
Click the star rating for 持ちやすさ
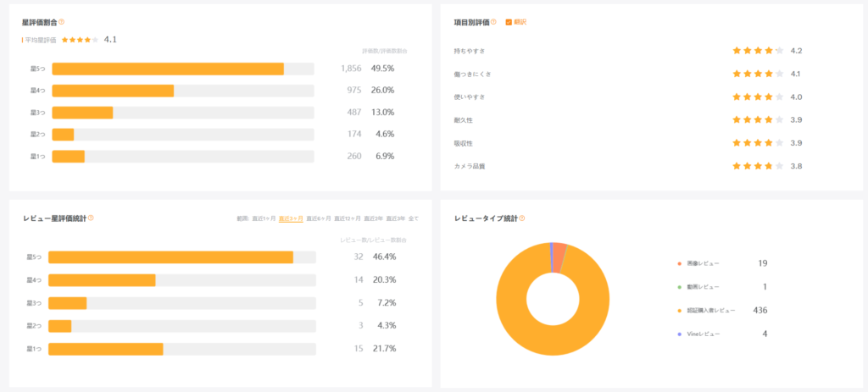[x=758, y=51]
